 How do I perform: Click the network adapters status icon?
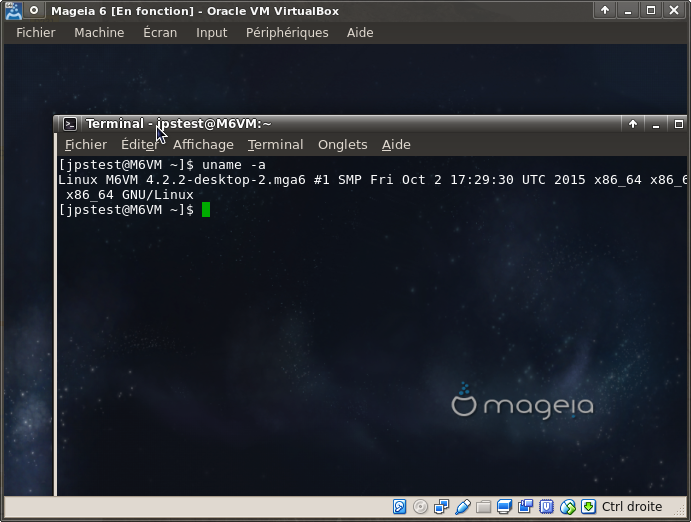[441, 507]
